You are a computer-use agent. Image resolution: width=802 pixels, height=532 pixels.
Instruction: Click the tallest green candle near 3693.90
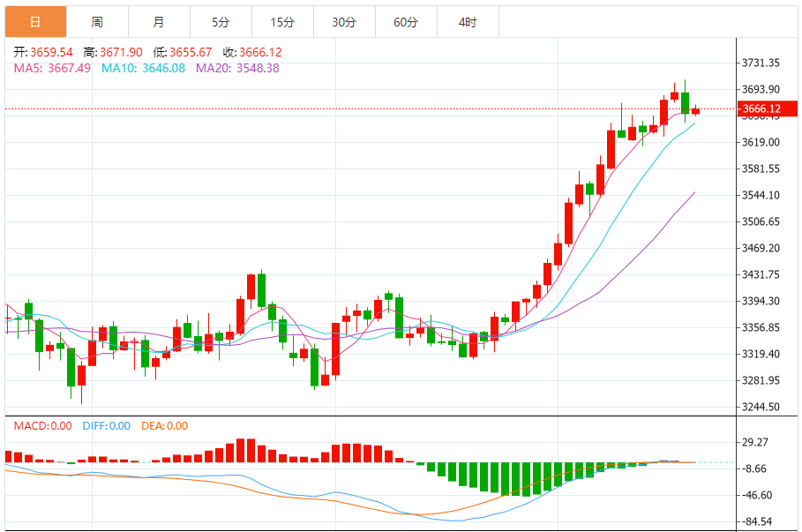(x=685, y=102)
